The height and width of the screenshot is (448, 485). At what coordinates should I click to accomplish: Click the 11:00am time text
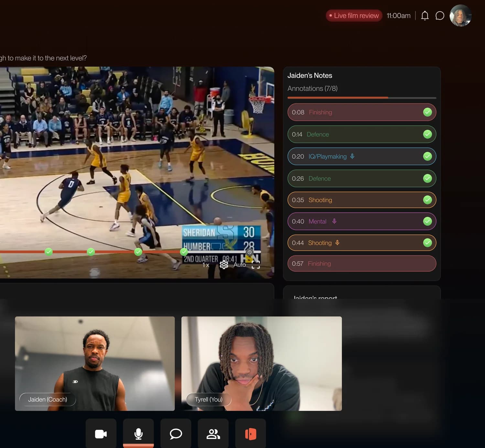399,16
